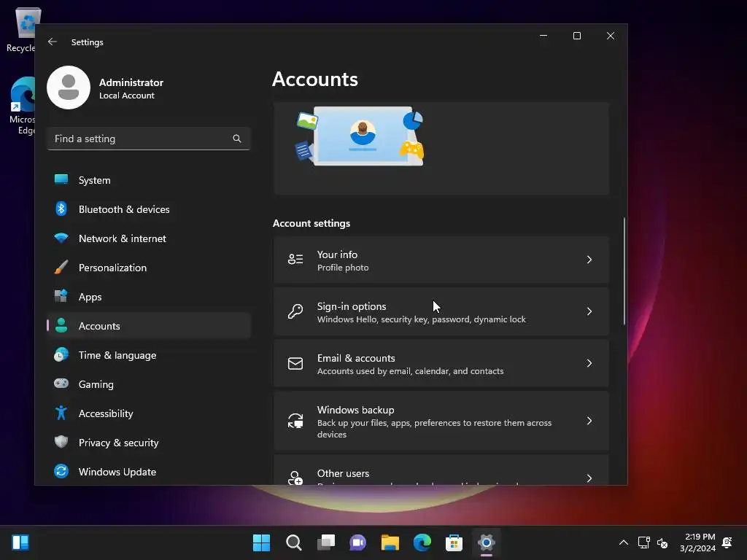Viewport: 747px width, 560px height.
Task: Select the Accounts sidebar item
Action: (149, 326)
